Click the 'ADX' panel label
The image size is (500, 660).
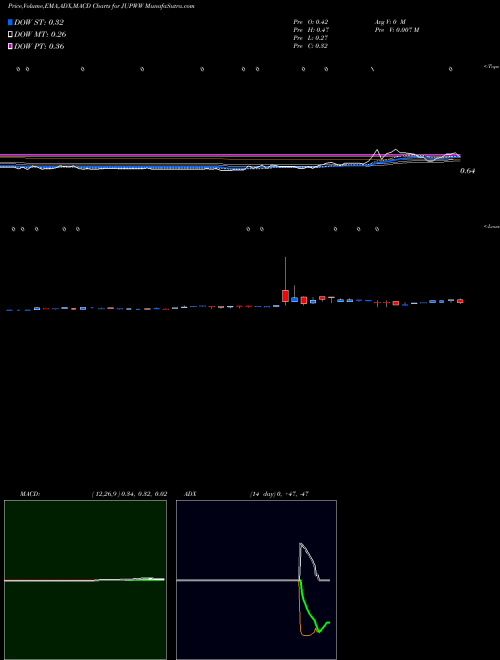[x=190, y=494]
